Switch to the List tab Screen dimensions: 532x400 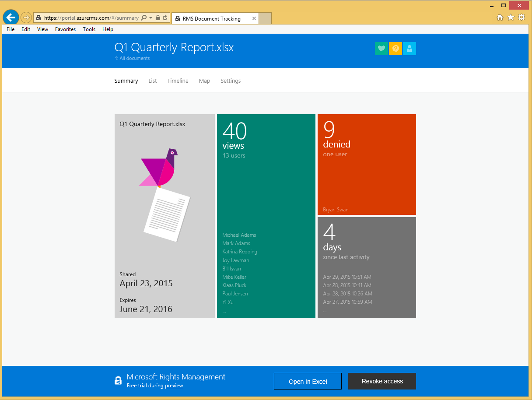[152, 81]
